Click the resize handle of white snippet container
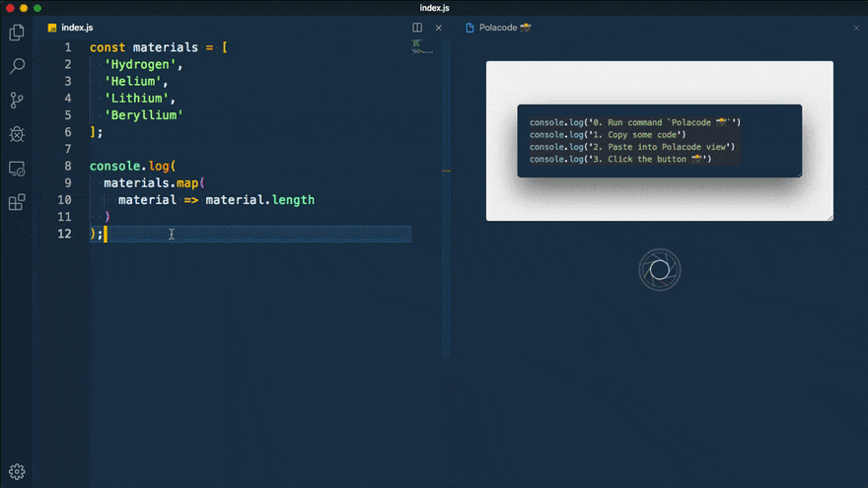 pyautogui.click(x=830, y=217)
